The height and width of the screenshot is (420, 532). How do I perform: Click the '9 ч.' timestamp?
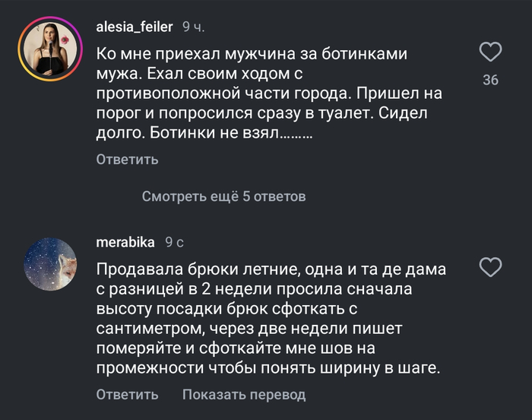(193, 27)
